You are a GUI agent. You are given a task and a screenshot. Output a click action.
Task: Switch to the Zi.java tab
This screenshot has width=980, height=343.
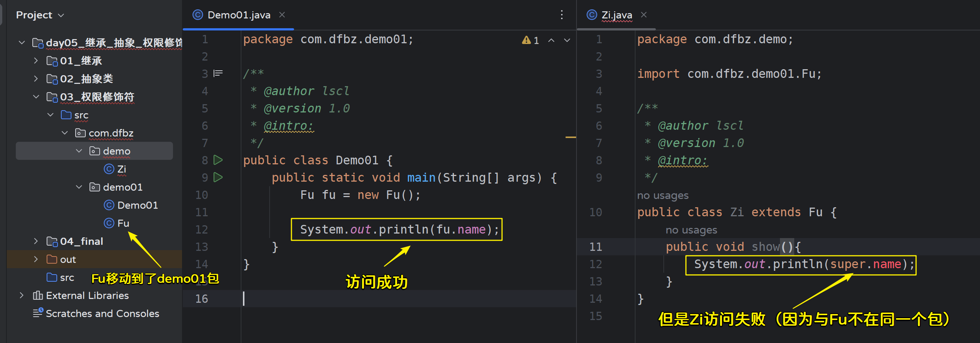coord(616,15)
